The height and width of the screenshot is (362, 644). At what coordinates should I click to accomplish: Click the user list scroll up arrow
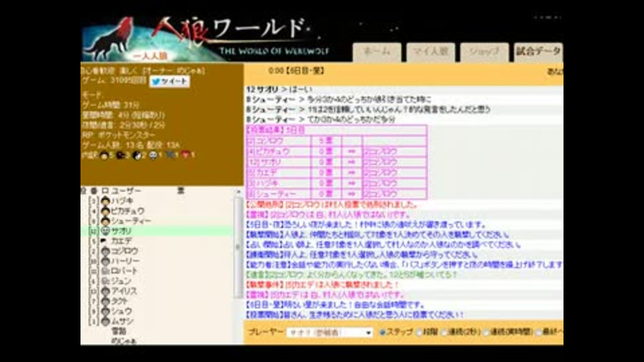click(238, 192)
